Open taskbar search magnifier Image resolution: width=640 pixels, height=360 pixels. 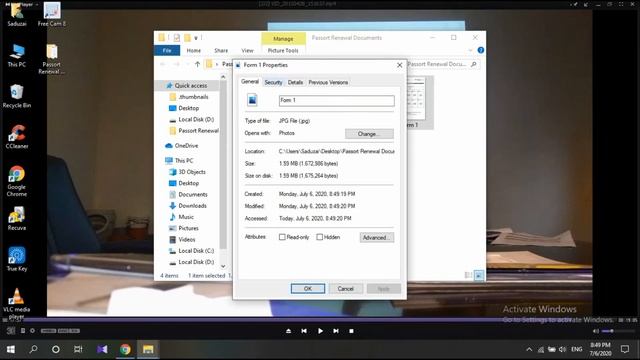tap(33, 349)
